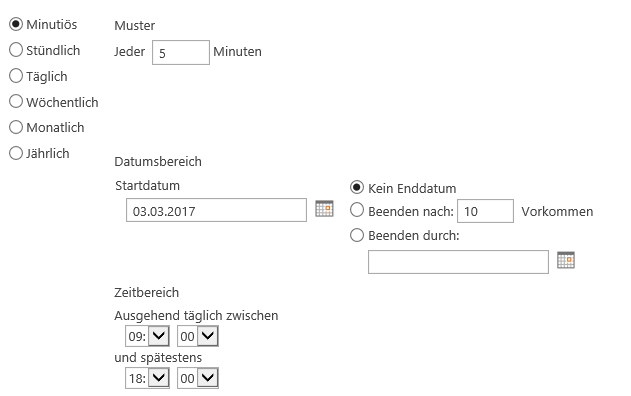Choose the Monatlich recurrence option
Screen dimensions: 631x396
[16, 127]
